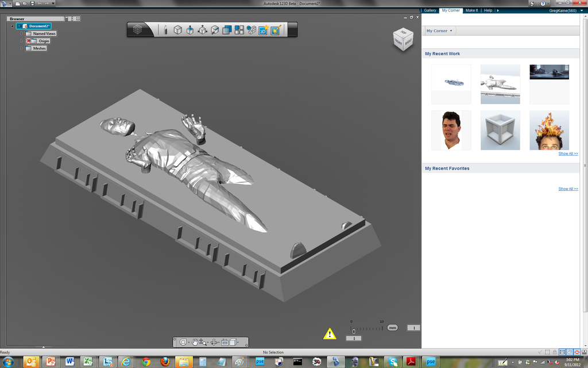588x368 pixels.
Task: Select the Press/Pull extrude tool icon
Action: pyautogui.click(x=190, y=30)
